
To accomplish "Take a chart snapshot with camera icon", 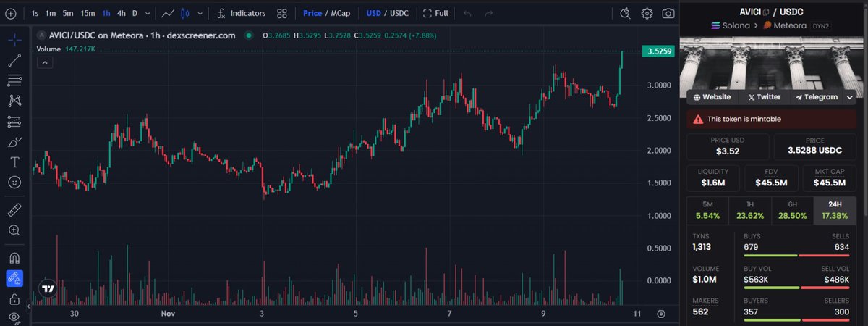I will point(668,13).
